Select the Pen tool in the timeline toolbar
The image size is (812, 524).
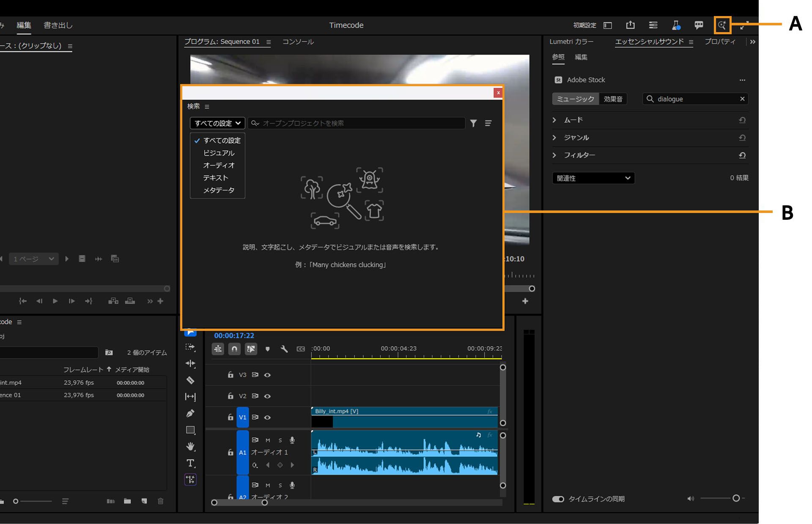pyautogui.click(x=190, y=413)
